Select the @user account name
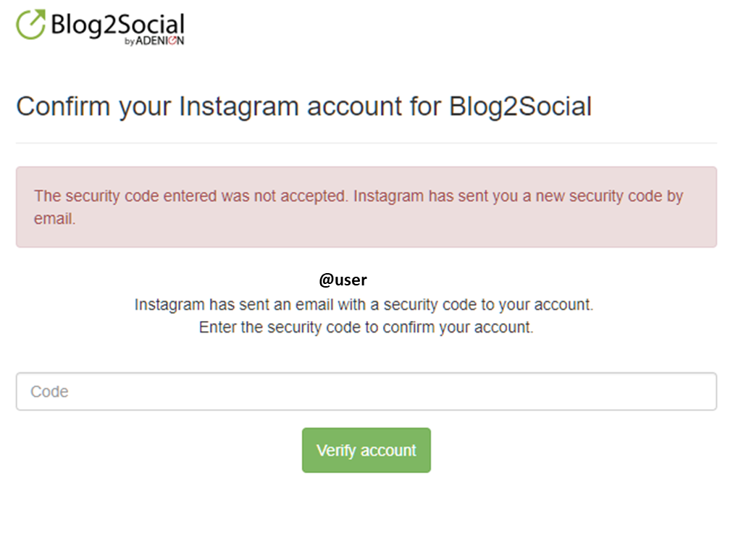The width and height of the screenshot is (733, 560). (x=343, y=280)
